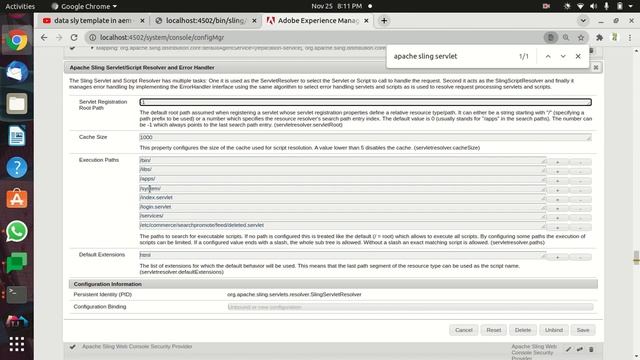
Task: Click the Delete button
Action: coord(523,330)
